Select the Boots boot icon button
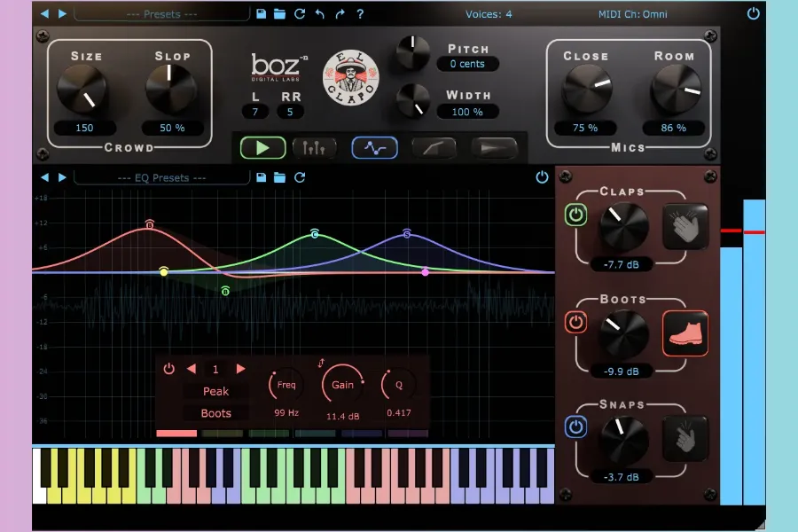Viewport: 798px width, 532px height. point(685,333)
